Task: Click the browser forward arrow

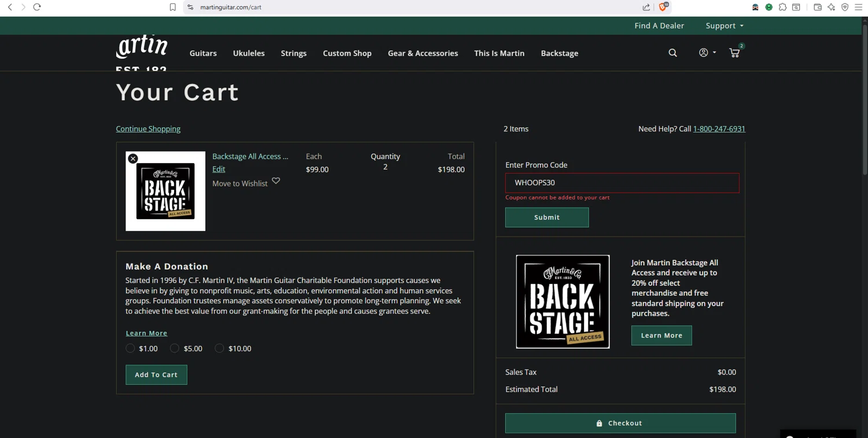Action: [x=23, y=7]
